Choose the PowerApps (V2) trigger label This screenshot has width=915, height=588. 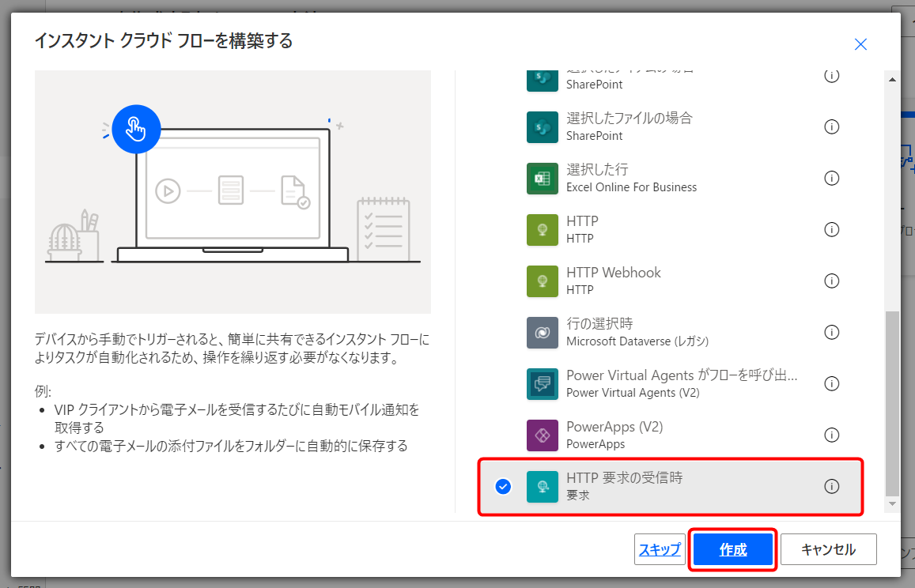tap(614, 427)
